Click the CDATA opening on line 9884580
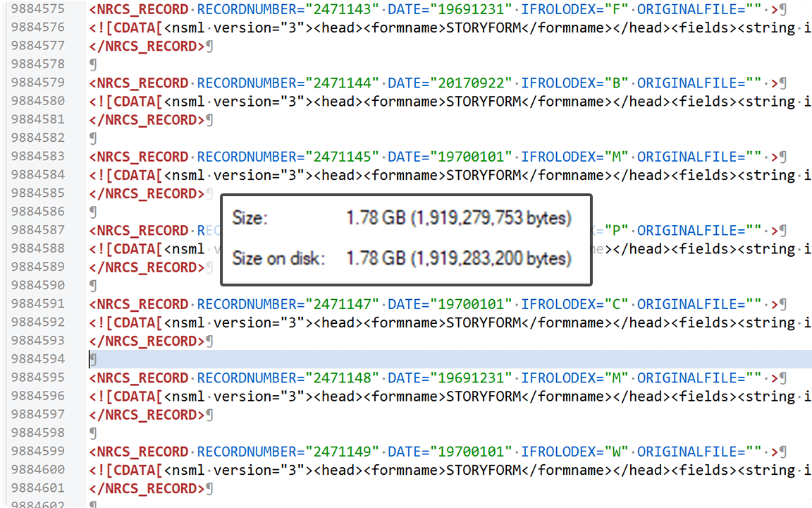The width and height of the screenshot is (812, 508). [127, 102]
